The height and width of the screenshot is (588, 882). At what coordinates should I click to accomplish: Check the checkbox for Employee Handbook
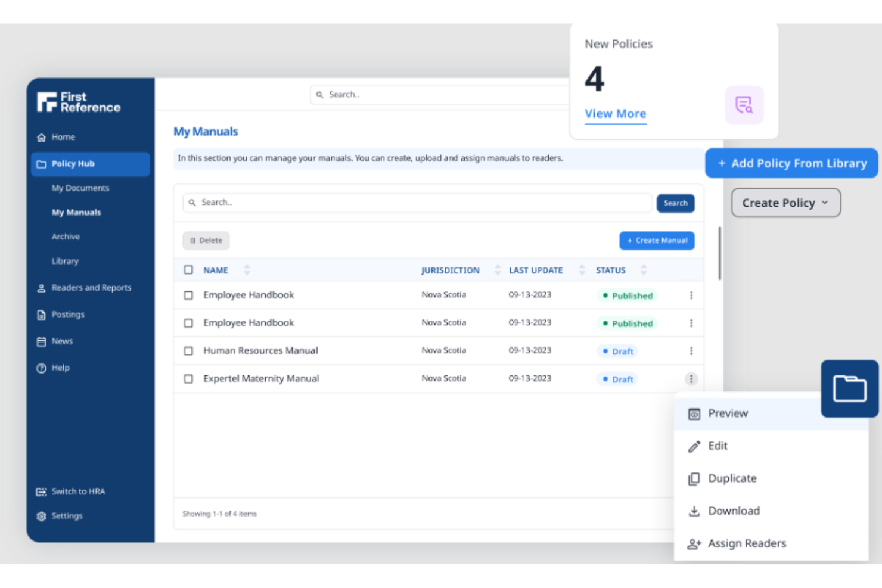click(x=188, y=295)
